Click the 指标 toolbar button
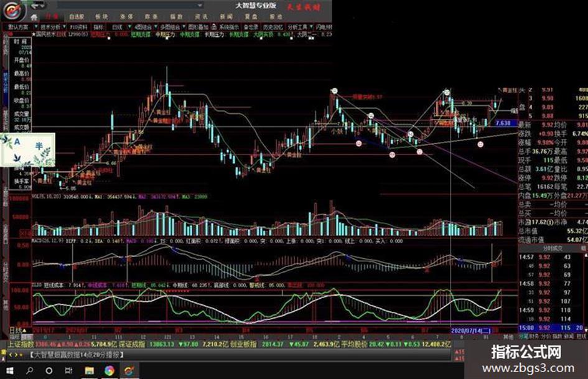This screenshot has width=588, height=379. 98,27
